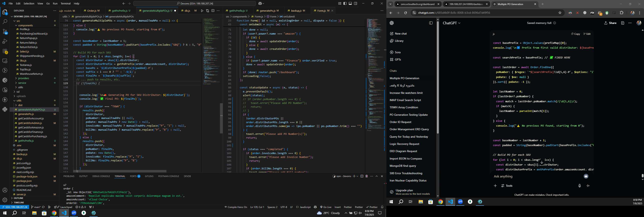Bookmark this page with the Chrome star icon
644x217 pixels.
(560, 13)
